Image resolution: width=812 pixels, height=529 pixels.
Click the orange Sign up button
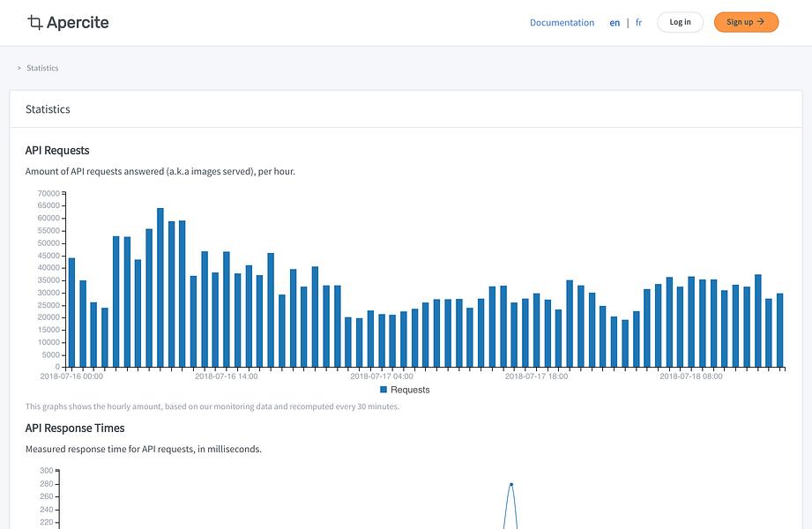[x=746, y=22]
